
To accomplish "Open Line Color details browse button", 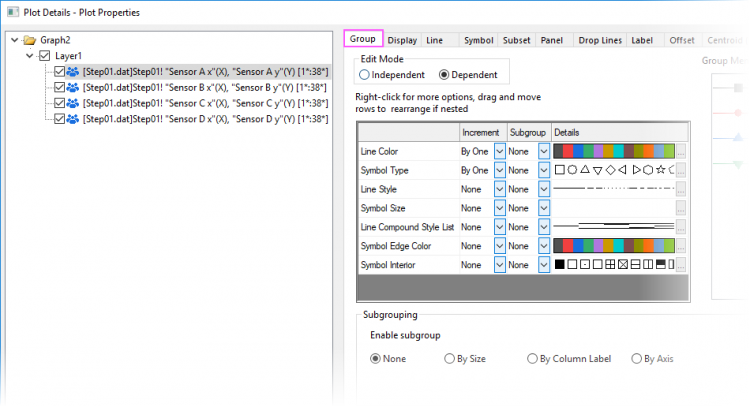I will coord(681,151).
